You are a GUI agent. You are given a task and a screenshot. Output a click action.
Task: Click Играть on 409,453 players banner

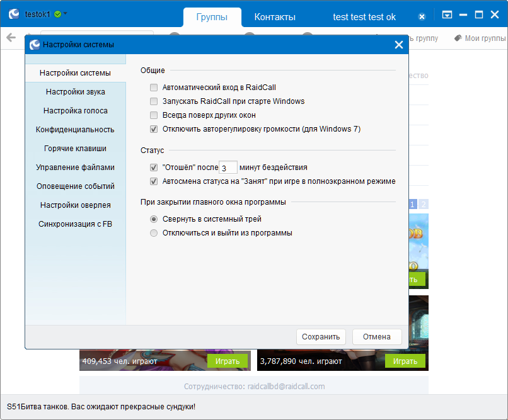[x=228, y=361]
